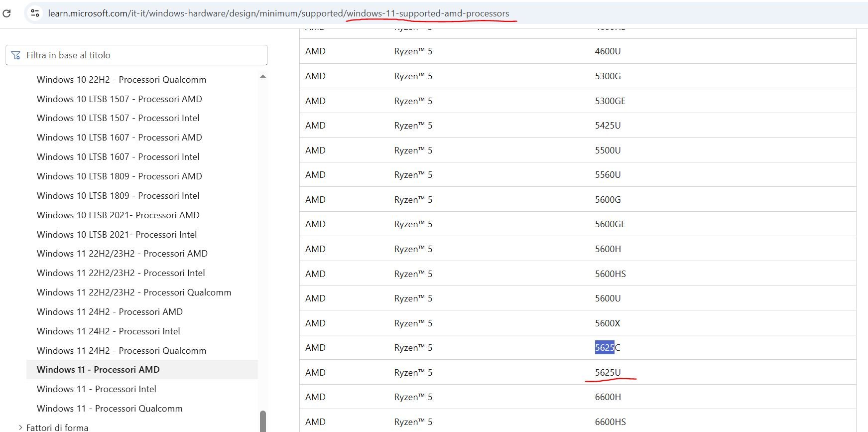Open 'Windows 11 22H2/23H2 - Processori Qualcomm'
The width and height of the screenshot is (868, 432).
134,292
